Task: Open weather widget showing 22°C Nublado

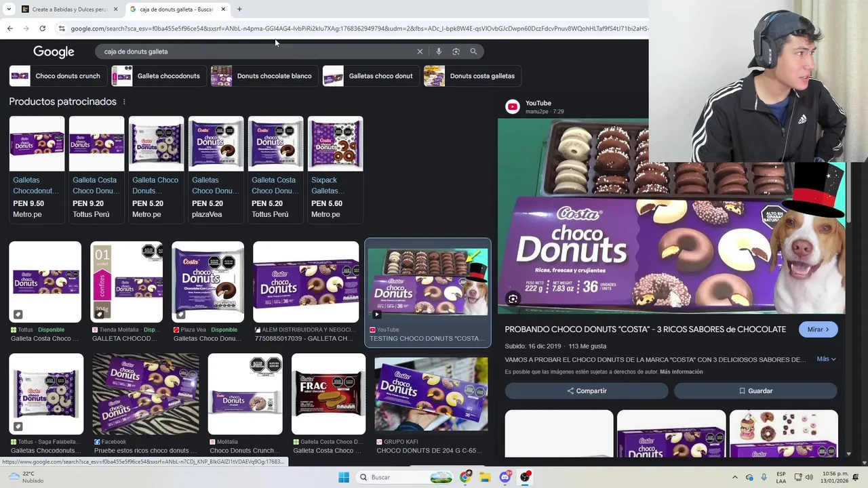Action: 27,477
